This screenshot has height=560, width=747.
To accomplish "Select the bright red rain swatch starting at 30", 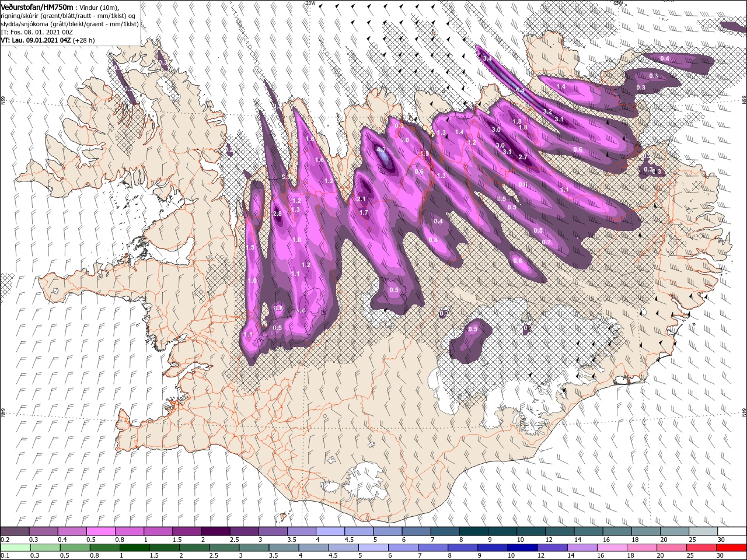I will click(x=731, y=548).
